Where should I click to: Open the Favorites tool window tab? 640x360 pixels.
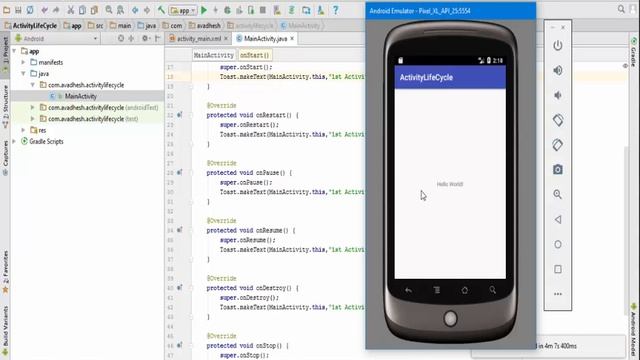pyautogui.click(x=5, y=272)
